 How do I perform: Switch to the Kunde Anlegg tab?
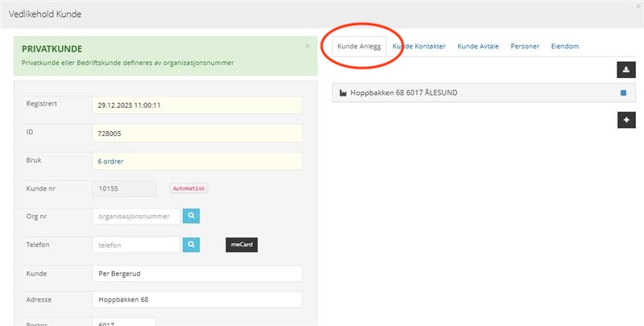[x=359, y=47]
